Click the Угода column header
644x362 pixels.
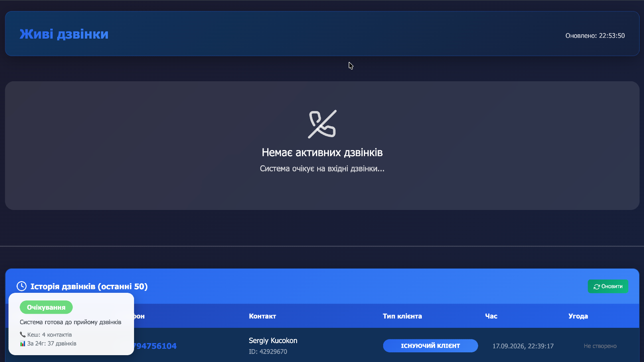(578, 316)
